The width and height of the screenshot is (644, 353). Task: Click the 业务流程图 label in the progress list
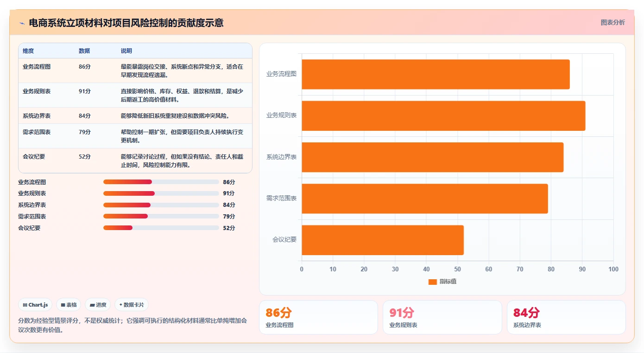[32, 182]
